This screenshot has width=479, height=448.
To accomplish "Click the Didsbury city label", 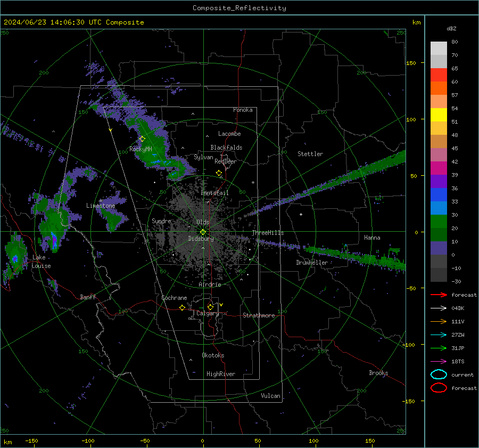I will click(x=201, y=239).
